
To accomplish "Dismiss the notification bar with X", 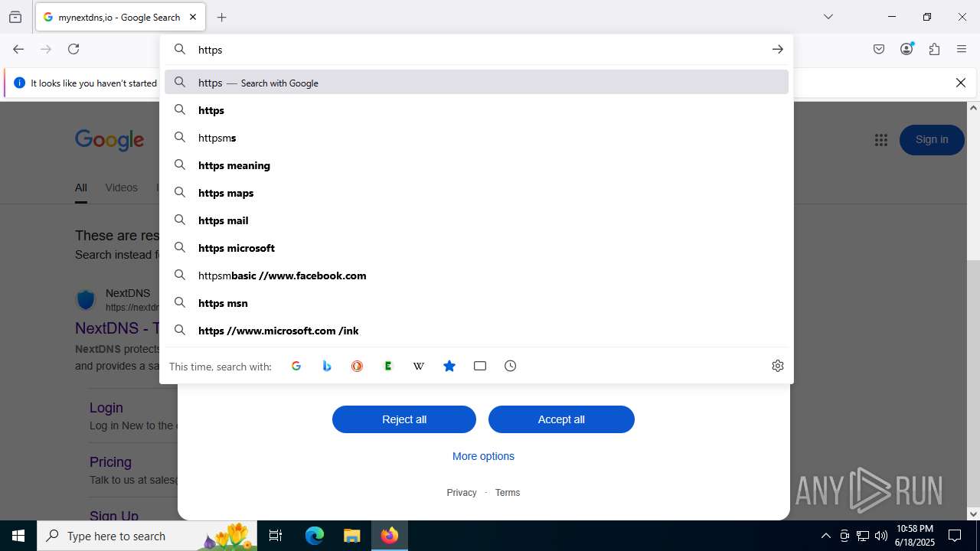I will [960, 83].
